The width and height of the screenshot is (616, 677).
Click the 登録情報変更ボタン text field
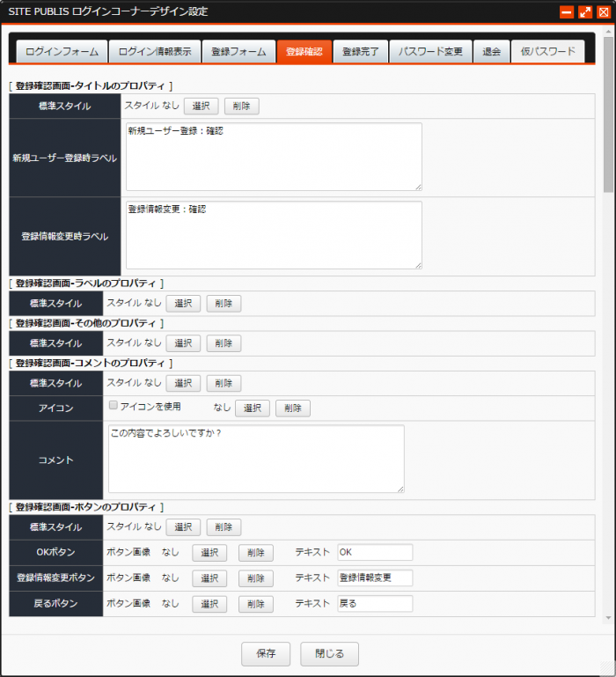(x=375, y=578)
